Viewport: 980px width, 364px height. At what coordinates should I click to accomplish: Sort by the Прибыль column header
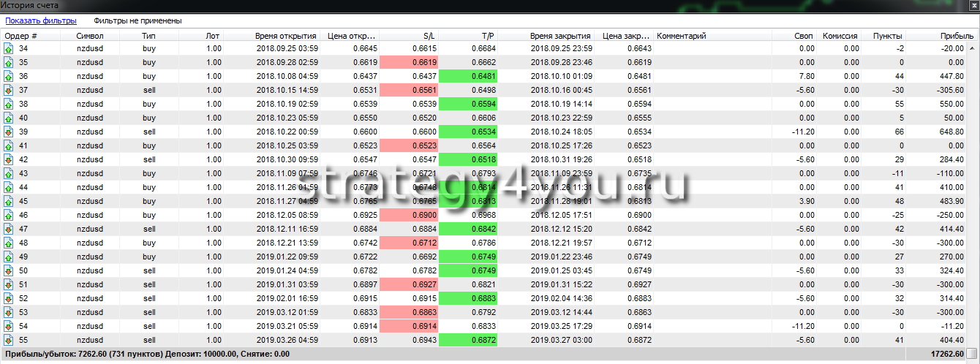pos(957,35)
